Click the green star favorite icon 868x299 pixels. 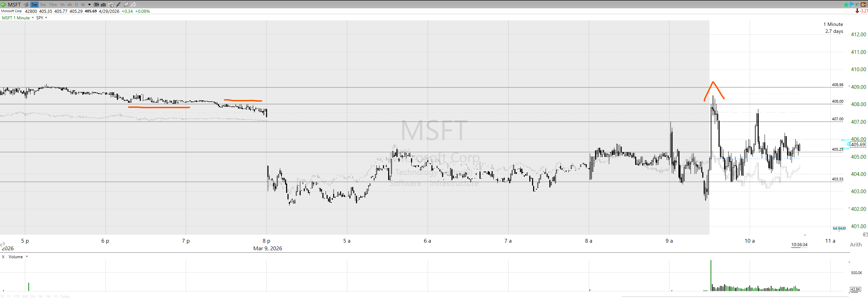846,4
